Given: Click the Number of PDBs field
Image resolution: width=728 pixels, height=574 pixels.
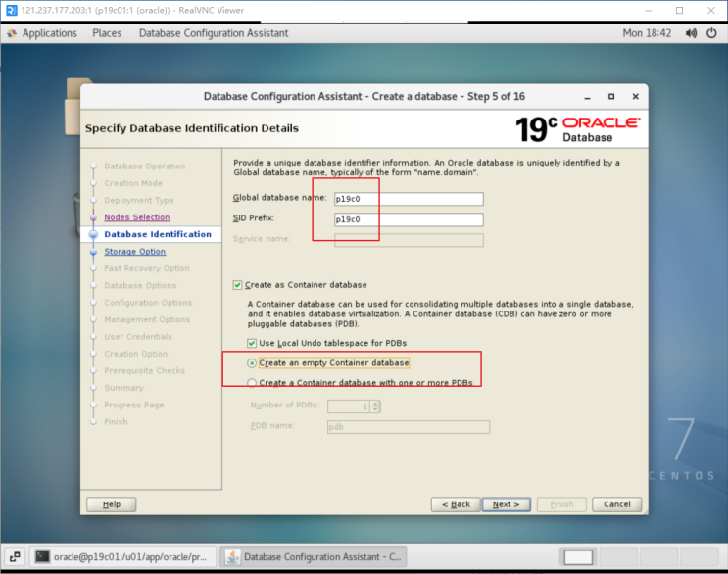Looking at the screenshot, I should tap(349, 407).
